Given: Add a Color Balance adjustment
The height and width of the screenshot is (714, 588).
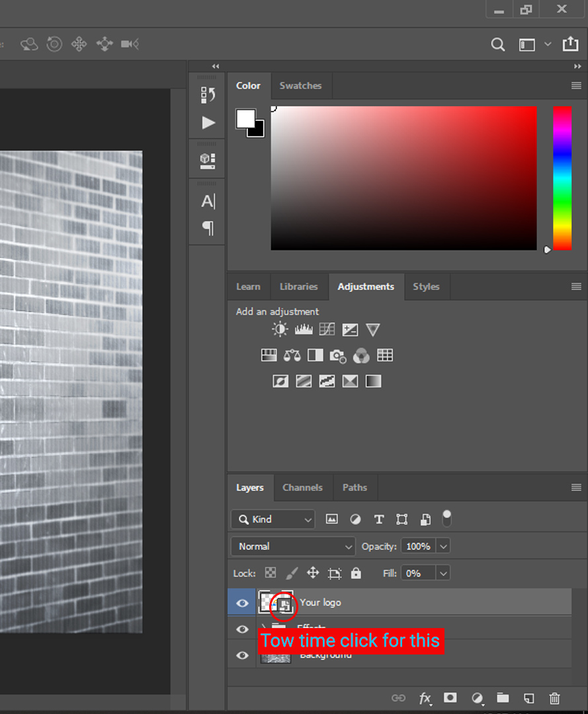Looking at the screenshot, I should click(292, 356).
